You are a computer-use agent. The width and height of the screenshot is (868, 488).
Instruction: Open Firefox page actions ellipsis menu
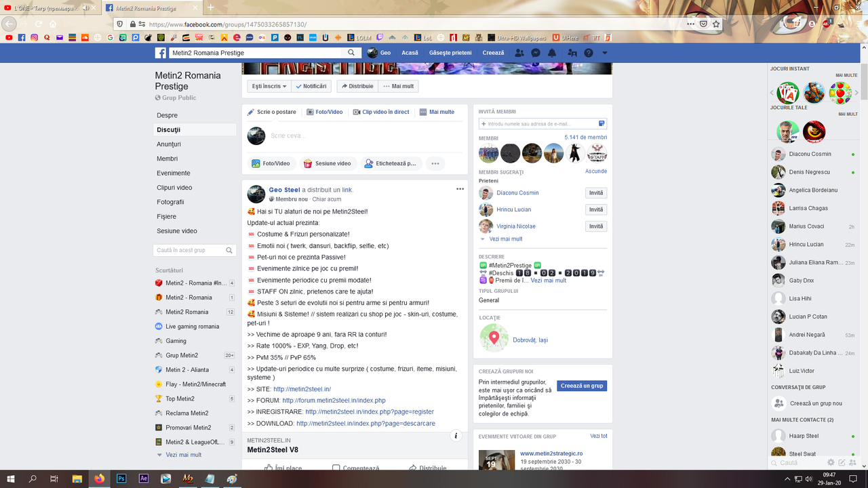(x=690, y=24)
